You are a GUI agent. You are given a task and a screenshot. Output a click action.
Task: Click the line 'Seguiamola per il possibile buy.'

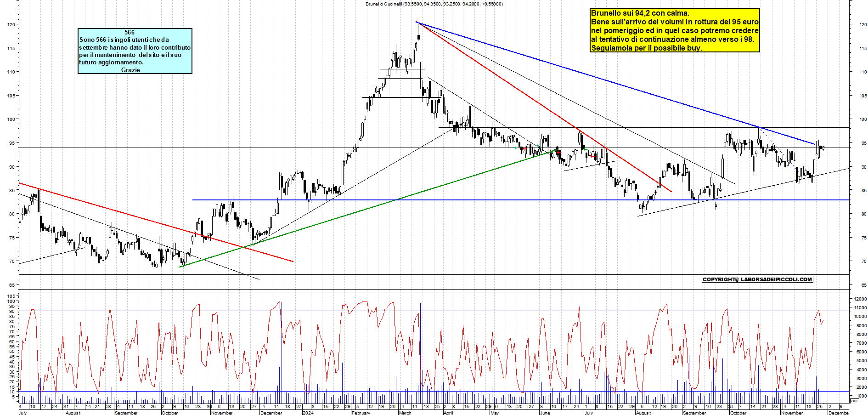[646, 48]
